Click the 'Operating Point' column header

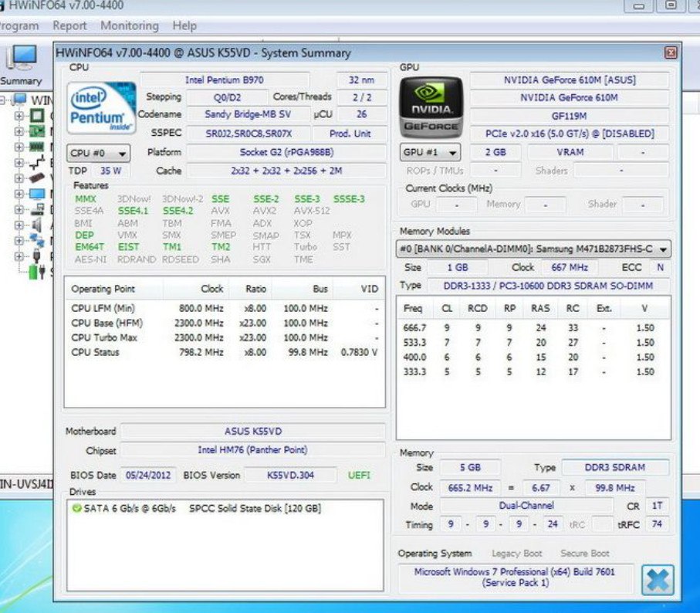coord(114,289)
